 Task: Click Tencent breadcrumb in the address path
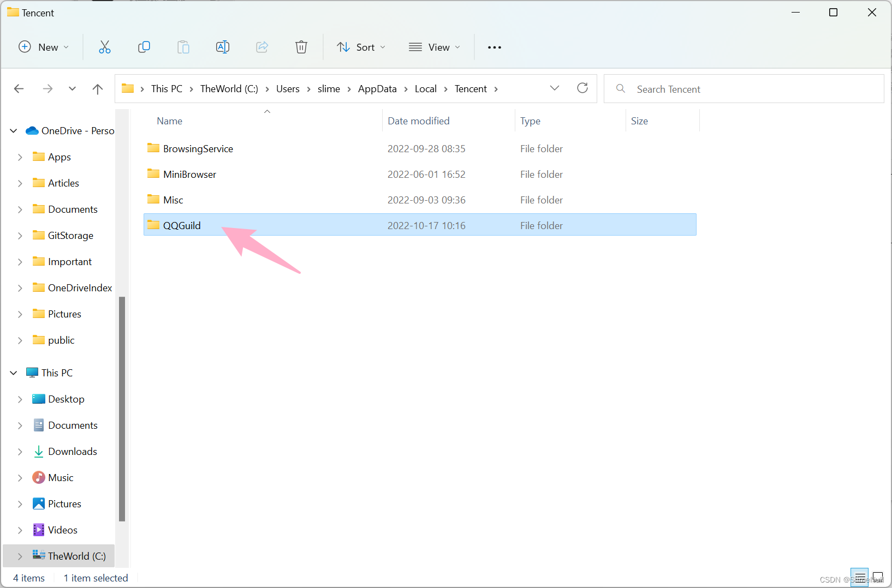click(471, 88)
